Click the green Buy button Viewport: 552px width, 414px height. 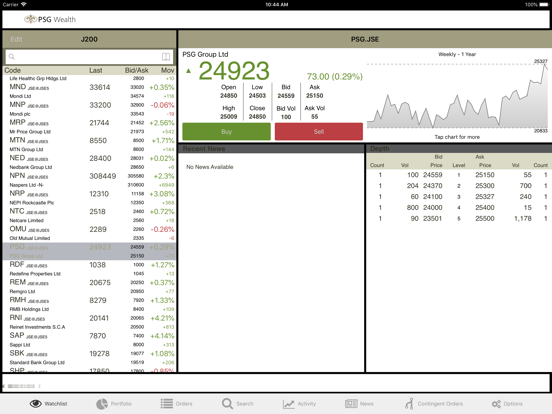[226, 132]
